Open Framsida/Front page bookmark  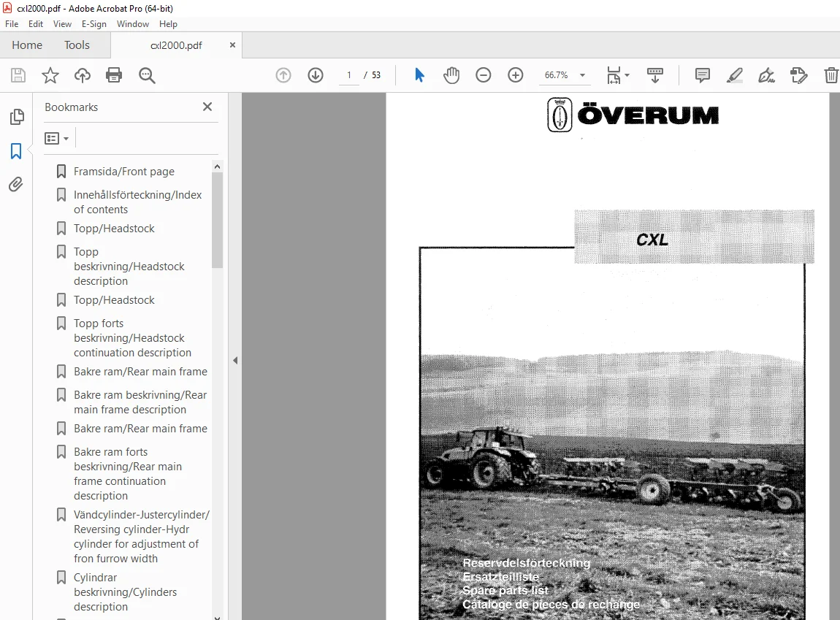(x=124, y=172)
